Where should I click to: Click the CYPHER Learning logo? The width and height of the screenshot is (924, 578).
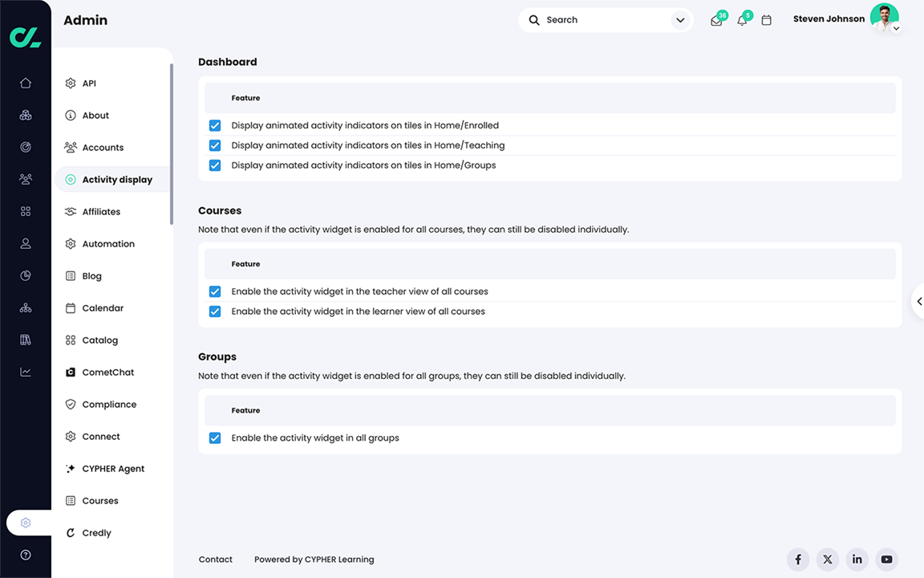25,35
